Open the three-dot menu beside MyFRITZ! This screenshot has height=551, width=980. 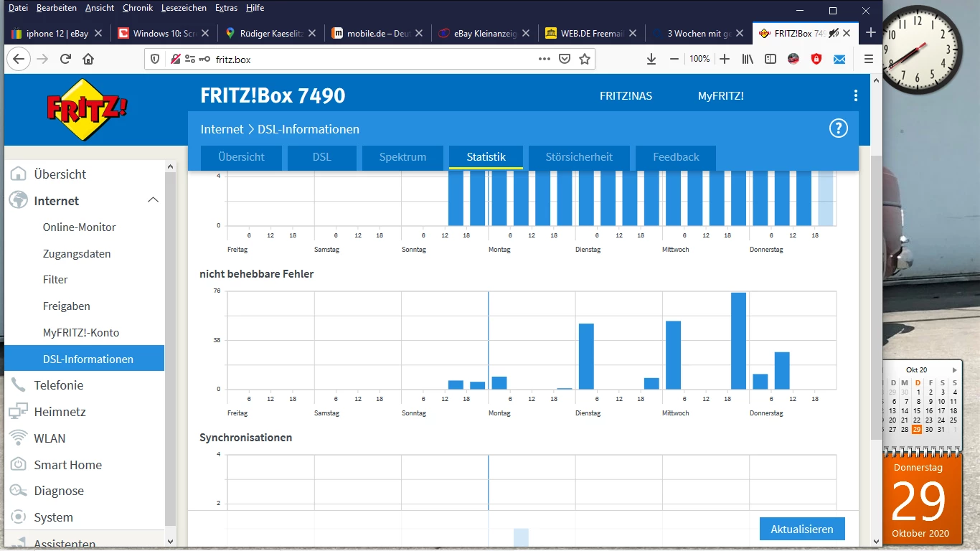point(855,96)
